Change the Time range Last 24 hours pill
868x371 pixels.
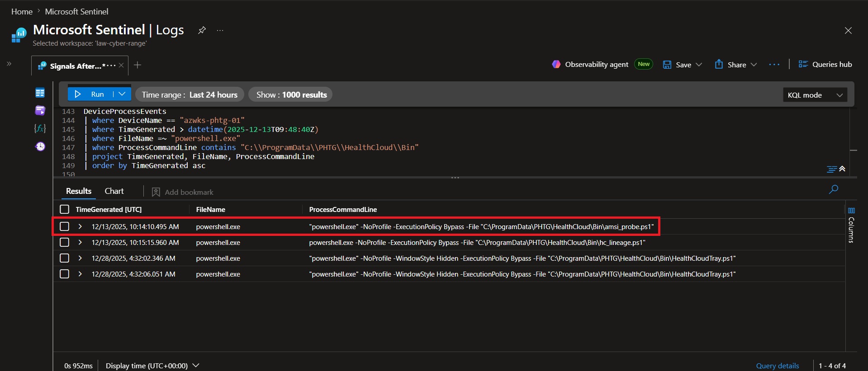tap(190, 94)
